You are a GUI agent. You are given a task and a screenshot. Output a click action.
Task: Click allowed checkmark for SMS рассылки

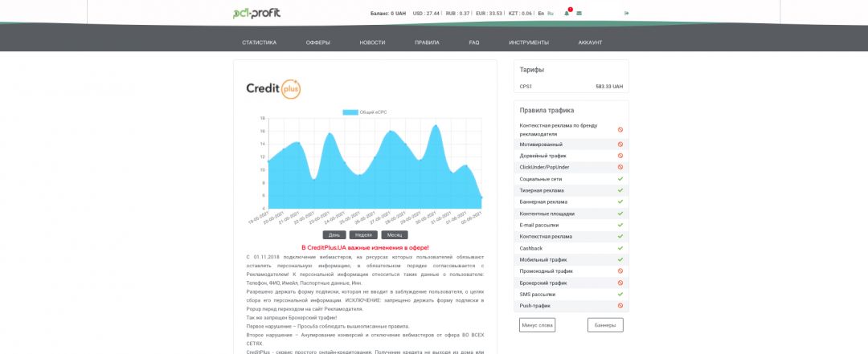620,295
